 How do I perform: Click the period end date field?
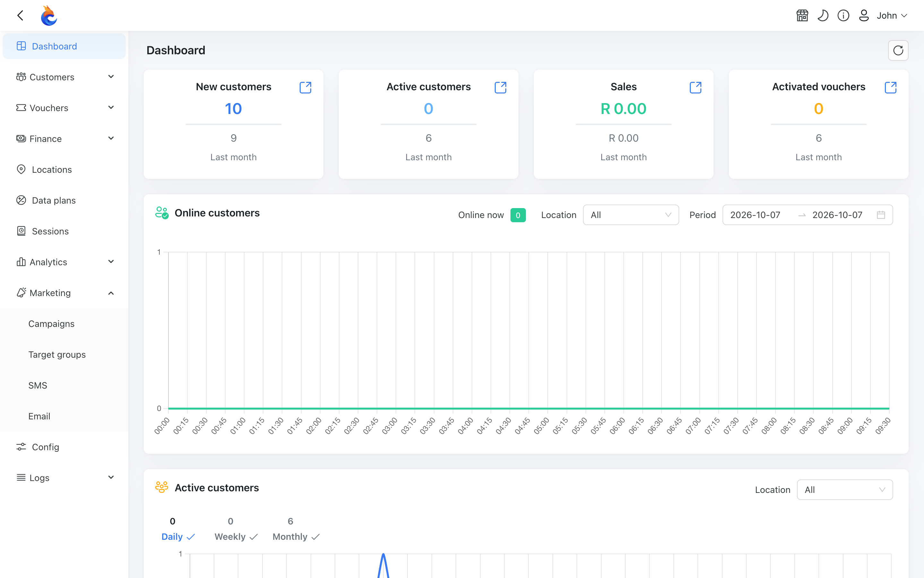point(837,215)
